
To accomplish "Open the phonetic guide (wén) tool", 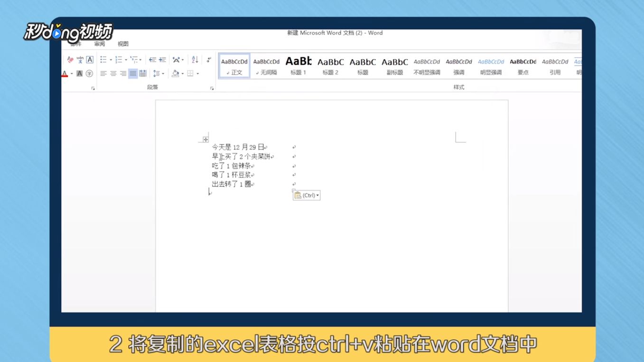I will pyautogui.click(x=80, y=60).
